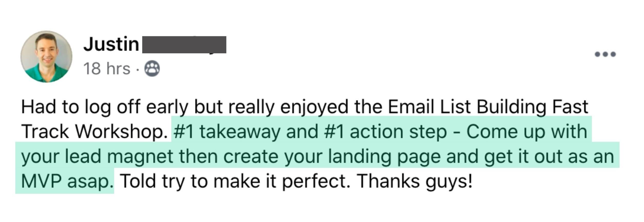644x222 pixels.
Task: Open Justin's round profile picture
Action: click(x=46, y=57)
